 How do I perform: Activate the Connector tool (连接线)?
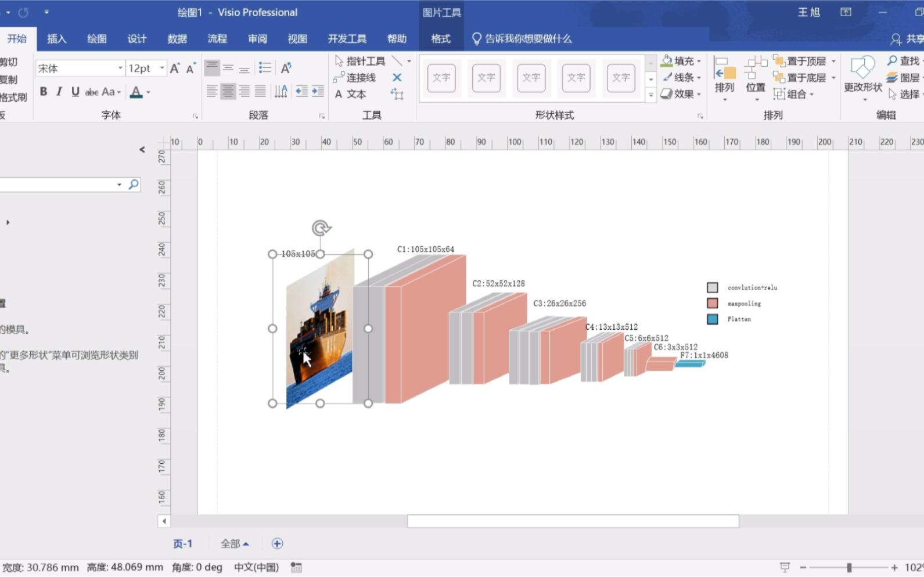pos(355,77)
